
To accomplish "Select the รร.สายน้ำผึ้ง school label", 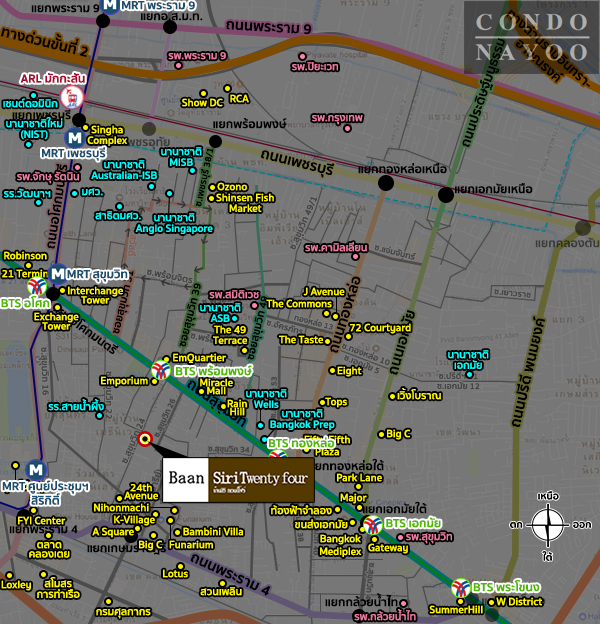I will 76,407.
